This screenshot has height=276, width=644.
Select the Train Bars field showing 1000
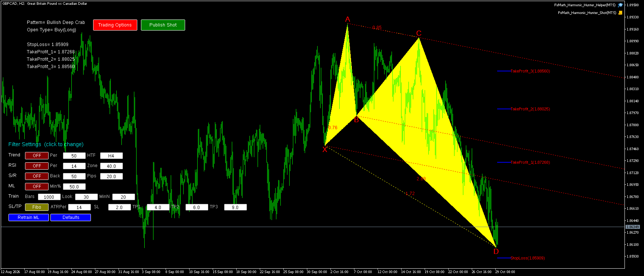click(x=49, y=197)
